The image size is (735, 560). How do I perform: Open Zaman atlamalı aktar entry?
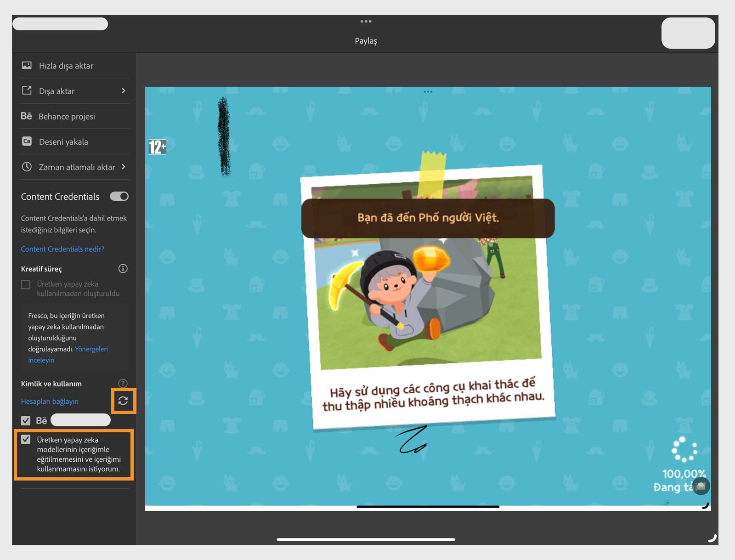(75, 166)
